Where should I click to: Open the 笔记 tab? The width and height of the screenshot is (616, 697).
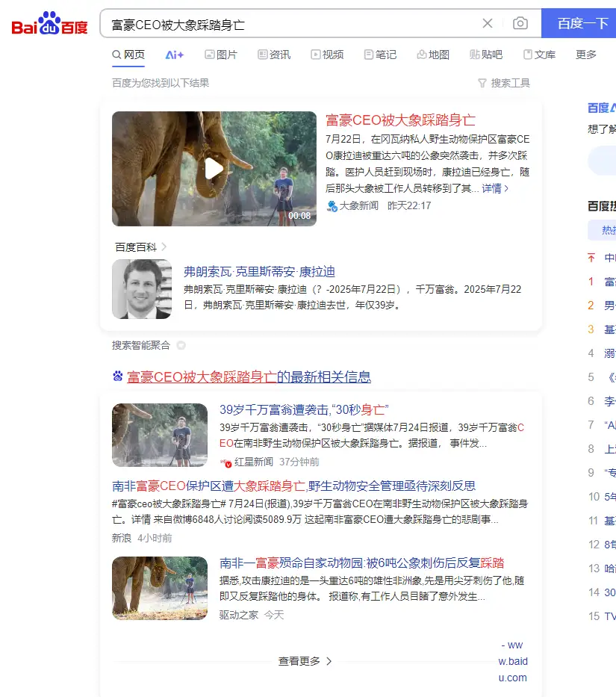380,55
